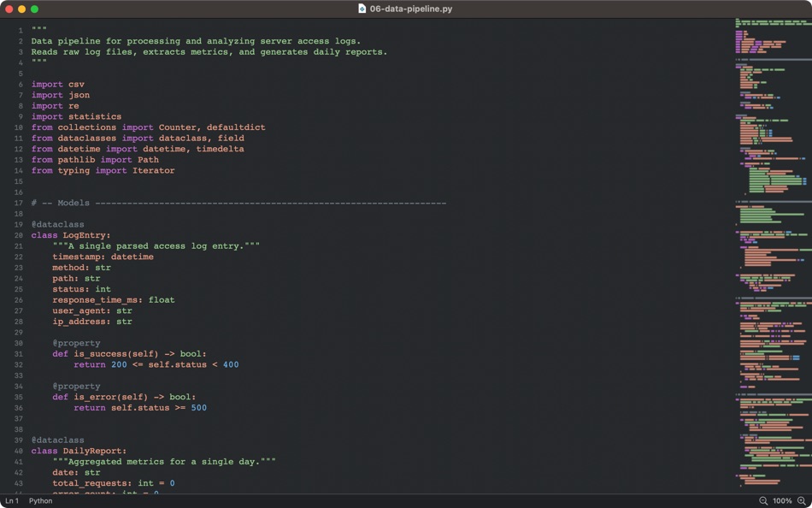Click line number 20 in the gutter
This screenshot has height=508, width=812.
19,235
